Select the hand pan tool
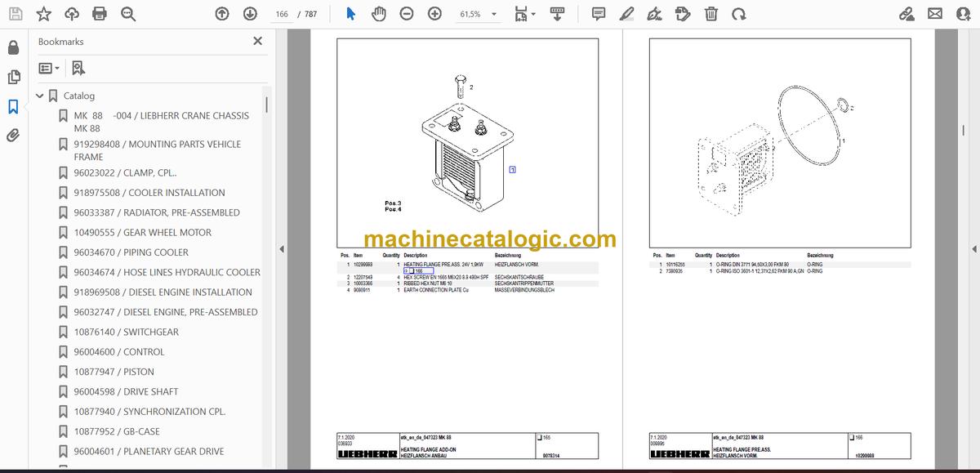Image resolution: width=980 pixels, height=473 pixels. (x=379, y=14)
